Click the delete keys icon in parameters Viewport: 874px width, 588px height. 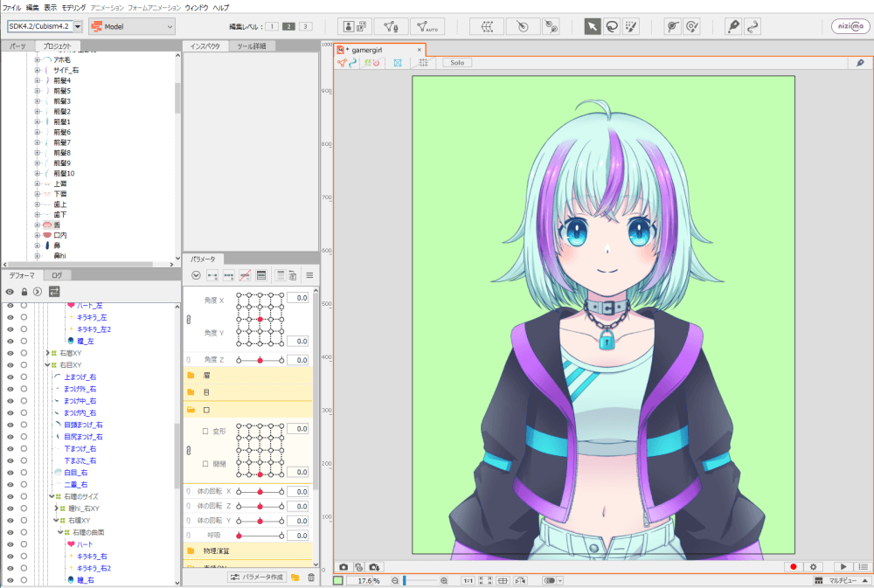(x=245, y=275)
